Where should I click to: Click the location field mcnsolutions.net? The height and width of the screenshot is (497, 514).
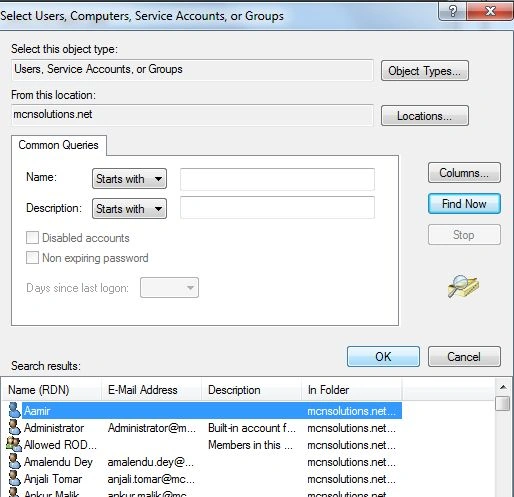[x=192, y=115]
